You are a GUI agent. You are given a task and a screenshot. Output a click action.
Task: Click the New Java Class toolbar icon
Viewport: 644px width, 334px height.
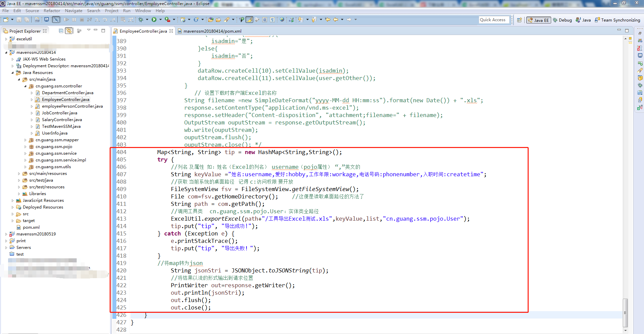tap(196, 20)
